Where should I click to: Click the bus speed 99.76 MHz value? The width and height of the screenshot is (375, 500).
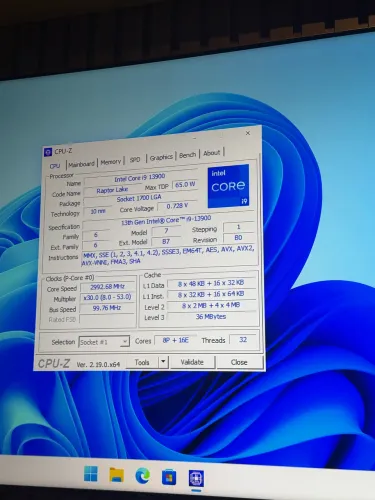[107, 308]
